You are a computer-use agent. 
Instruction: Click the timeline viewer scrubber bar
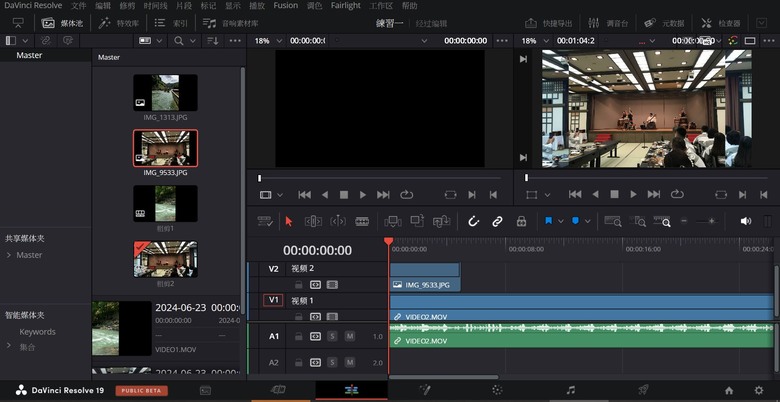tap(646, 178)
